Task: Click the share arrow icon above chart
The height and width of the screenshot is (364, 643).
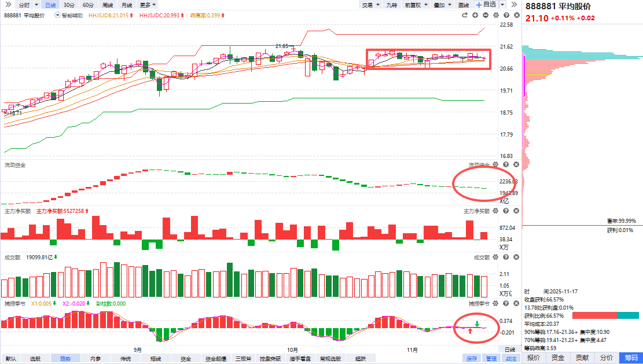Action: (x=465, y=15)
